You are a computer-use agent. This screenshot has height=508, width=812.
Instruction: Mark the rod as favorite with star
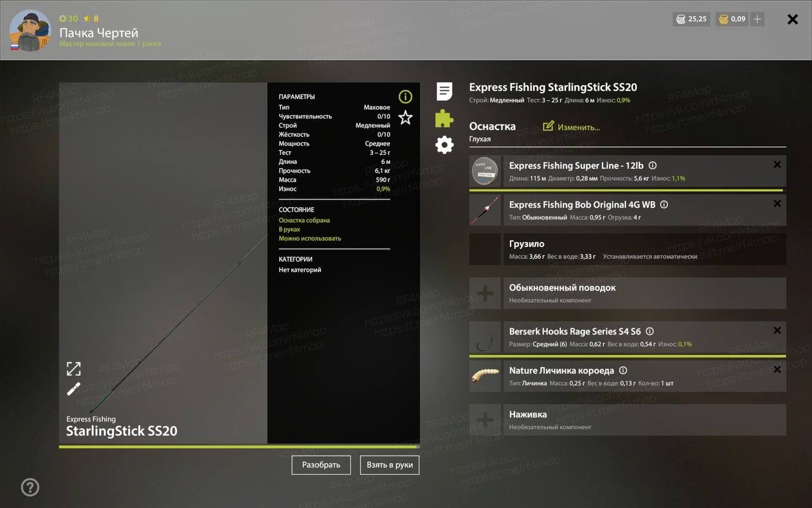[x=405, y=117]
